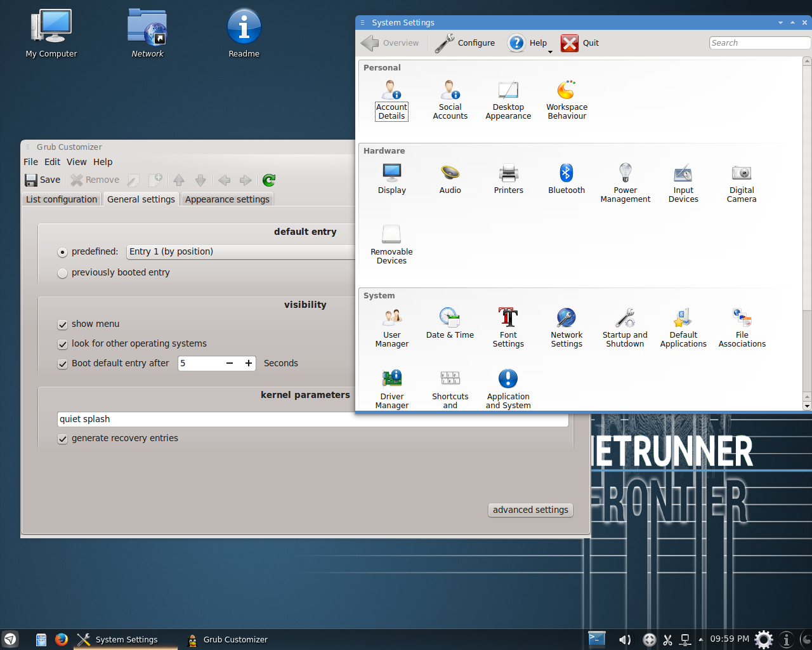Toggle generate recovery entries checkbox
812x650 pixels.
pos(62,439)
